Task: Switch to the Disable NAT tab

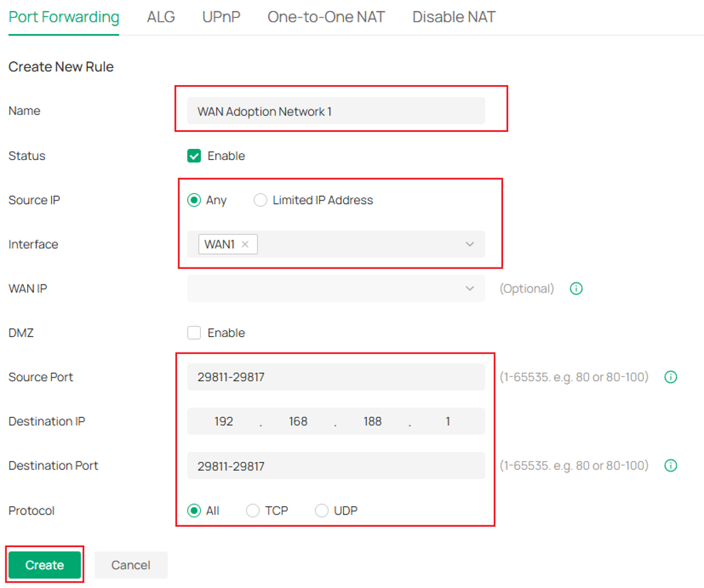Action: (454, 17)
